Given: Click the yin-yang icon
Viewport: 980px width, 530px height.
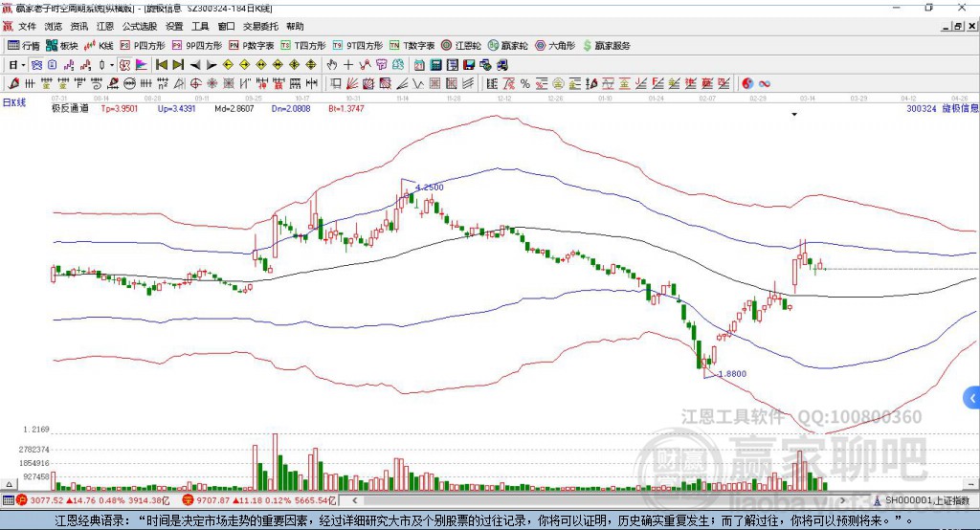Looking at the screenshot, I should (747, 84).
